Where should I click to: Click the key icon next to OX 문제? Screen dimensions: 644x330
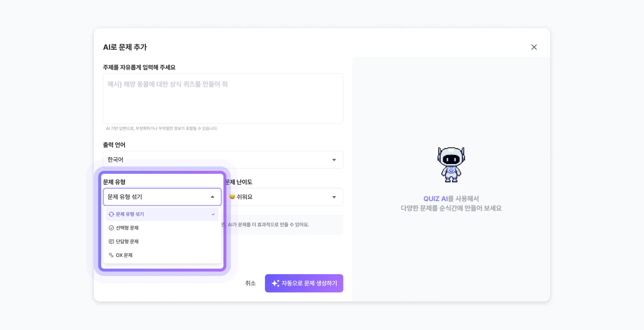point(111,255)
